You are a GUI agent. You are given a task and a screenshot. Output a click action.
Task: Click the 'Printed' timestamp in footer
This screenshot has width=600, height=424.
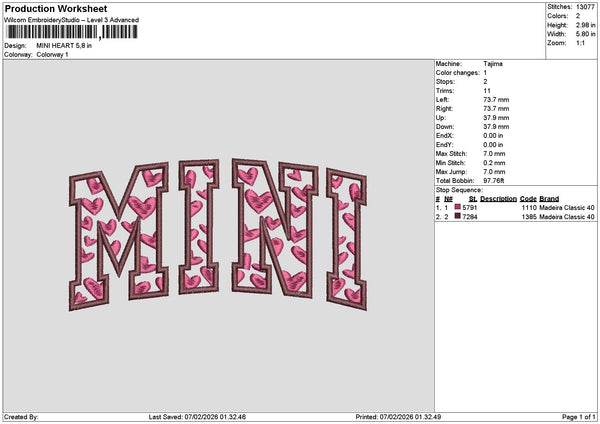(x=398, y=417)
